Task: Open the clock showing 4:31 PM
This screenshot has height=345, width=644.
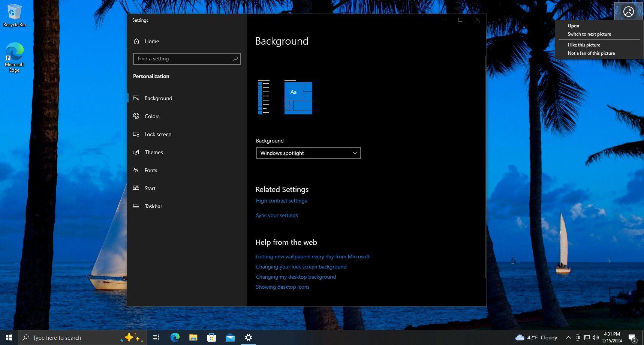Action: pos(612,337)
